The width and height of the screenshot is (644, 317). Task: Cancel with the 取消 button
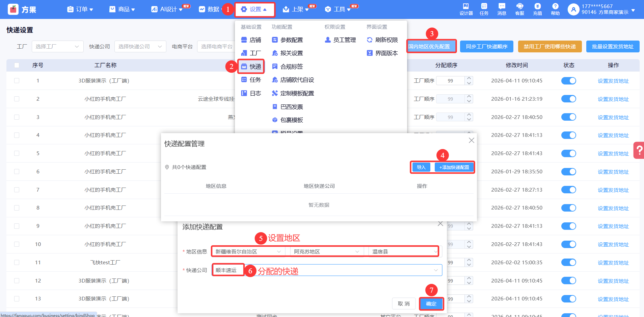(x=404, y=304)
